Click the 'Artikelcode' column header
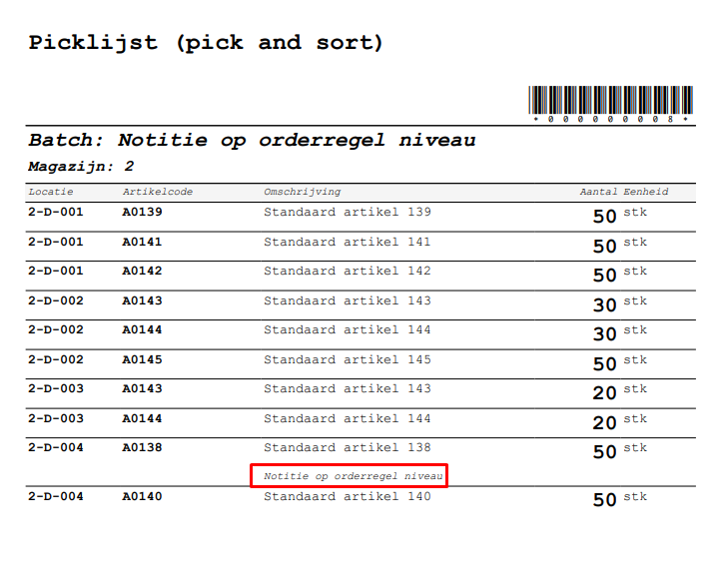This screenshot has height=586, width=728. (158, 192)
